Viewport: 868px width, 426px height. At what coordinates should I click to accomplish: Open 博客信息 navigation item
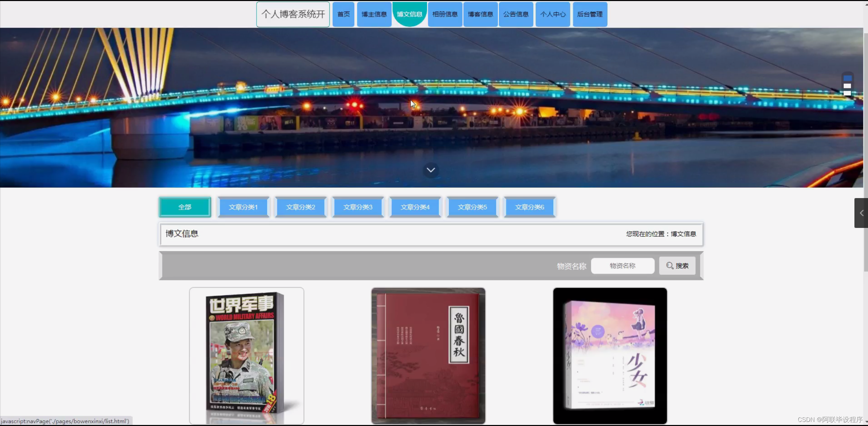[x=480, y=14]
